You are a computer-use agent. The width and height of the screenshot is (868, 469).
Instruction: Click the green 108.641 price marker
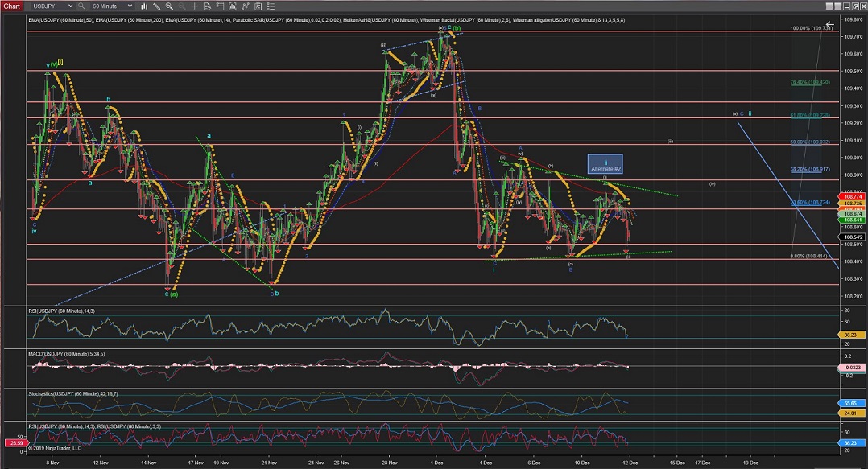(851, 220)
